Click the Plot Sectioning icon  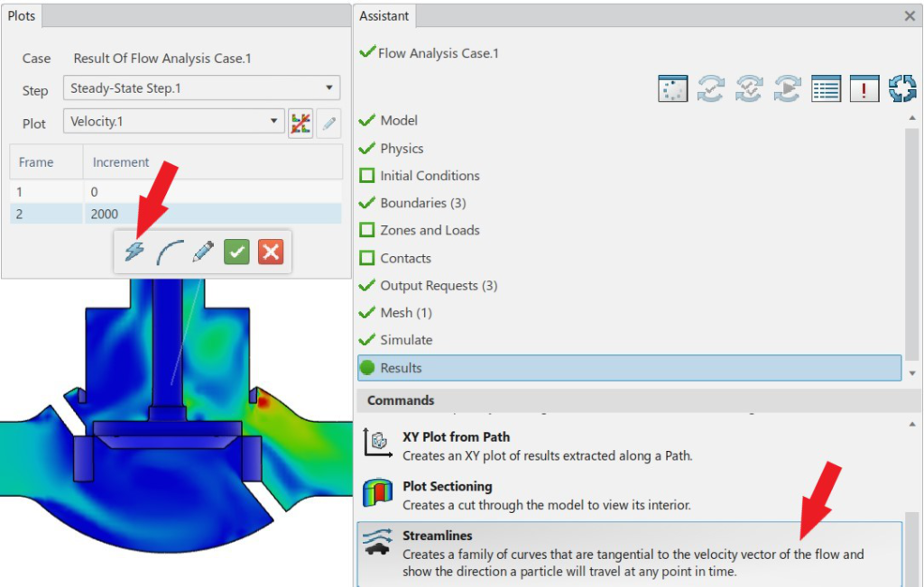click(x=378, y=493)
